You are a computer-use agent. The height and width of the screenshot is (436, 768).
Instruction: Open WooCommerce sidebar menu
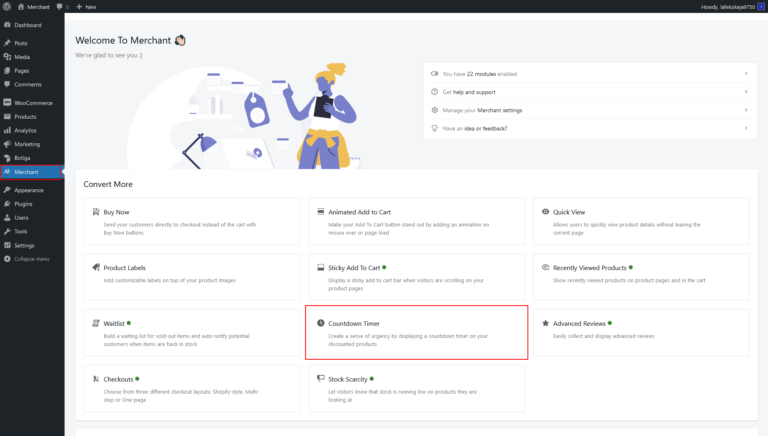pyautogui.click(x=32, y=103)
